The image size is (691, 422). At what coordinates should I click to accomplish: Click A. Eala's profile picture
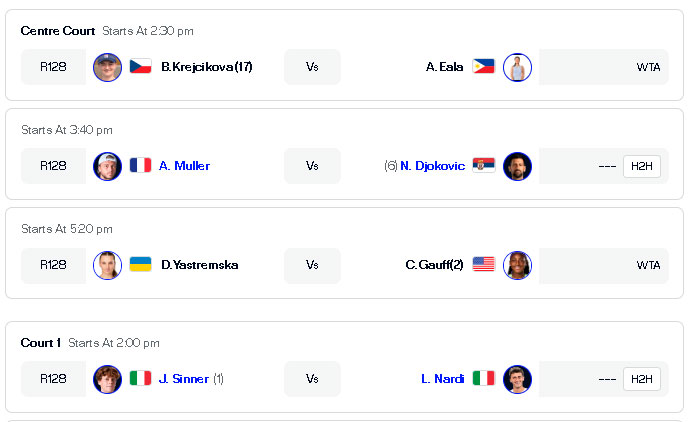point(517,67)
